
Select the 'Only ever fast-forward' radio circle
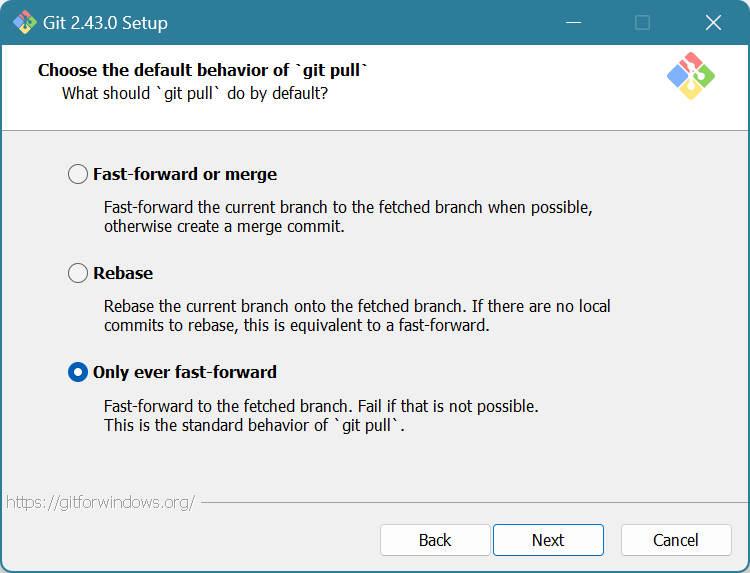click(x=78, y=372)
